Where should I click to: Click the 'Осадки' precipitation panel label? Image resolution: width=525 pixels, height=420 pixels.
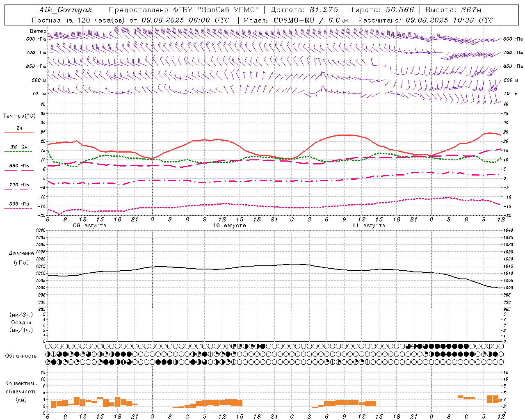pos(21,322)
